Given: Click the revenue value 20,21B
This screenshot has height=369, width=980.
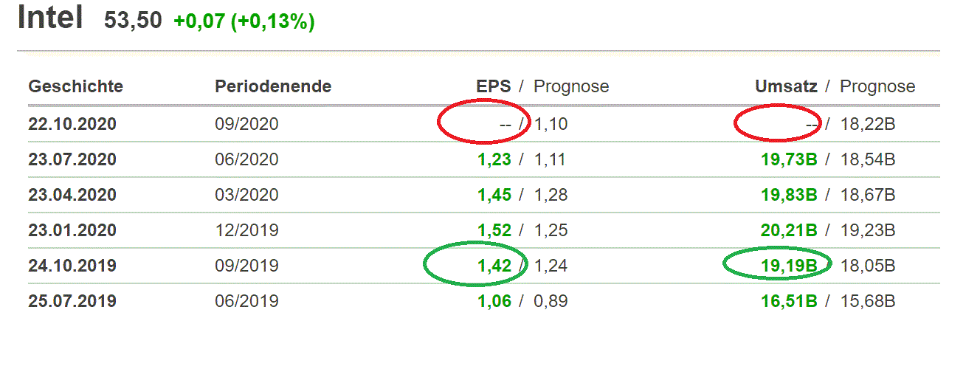Looking at the screenshot, I should pyautogui.click(x=789, y=230).
